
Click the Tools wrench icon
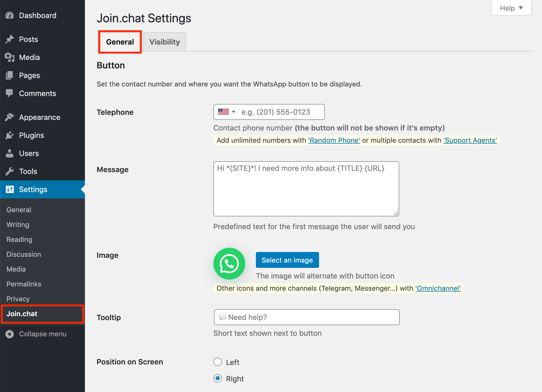click(x=10, y=171)
